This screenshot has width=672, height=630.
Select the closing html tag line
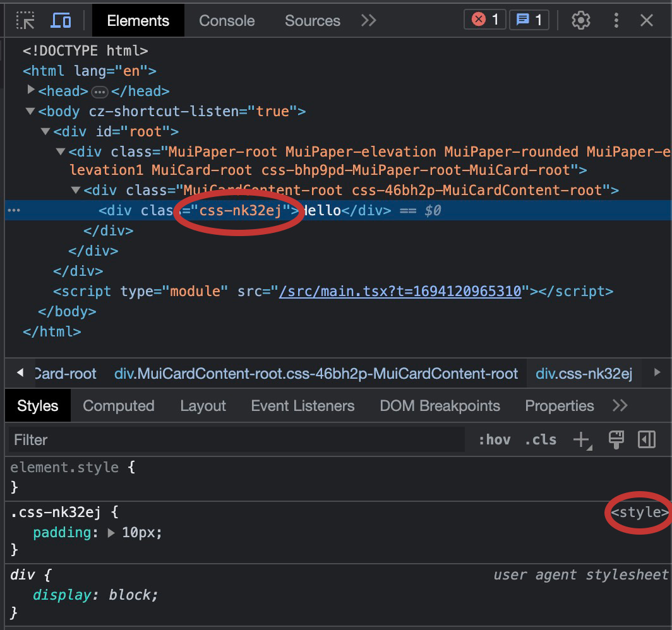coord(52,331)
